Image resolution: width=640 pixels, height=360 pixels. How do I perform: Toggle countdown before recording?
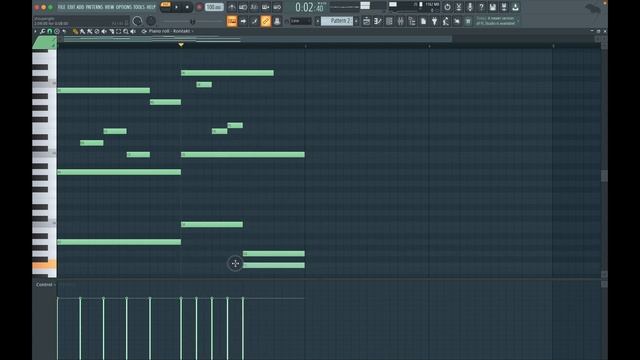pos(254,7)
